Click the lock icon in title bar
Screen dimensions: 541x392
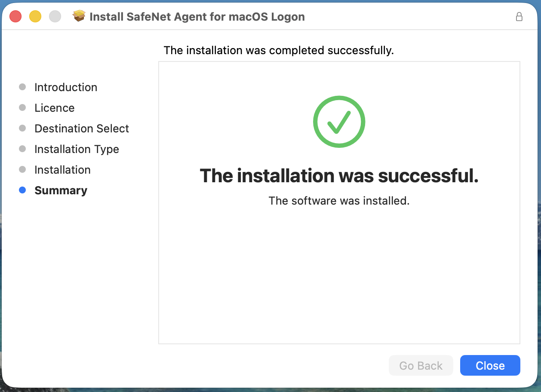519,17
